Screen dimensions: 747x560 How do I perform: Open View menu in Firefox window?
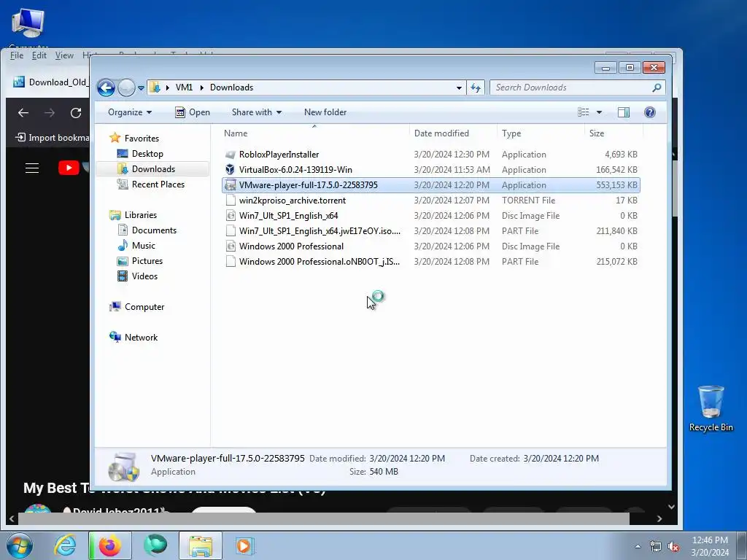(64, 55)
